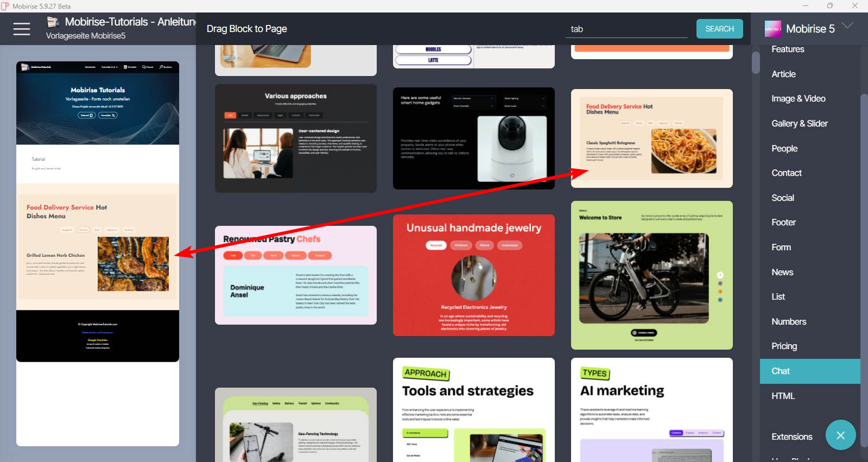Click the Mobirise 5 theme logo icon

[772, 29]
